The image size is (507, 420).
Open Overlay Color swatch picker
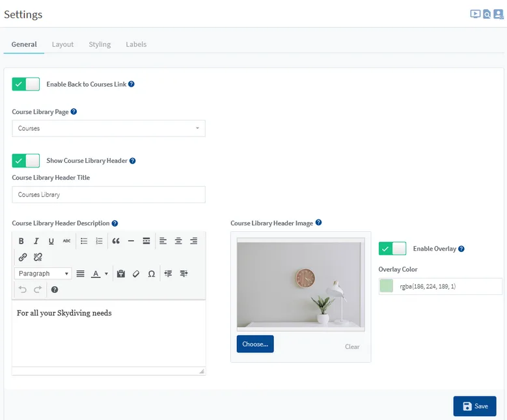tap(387, 286)
